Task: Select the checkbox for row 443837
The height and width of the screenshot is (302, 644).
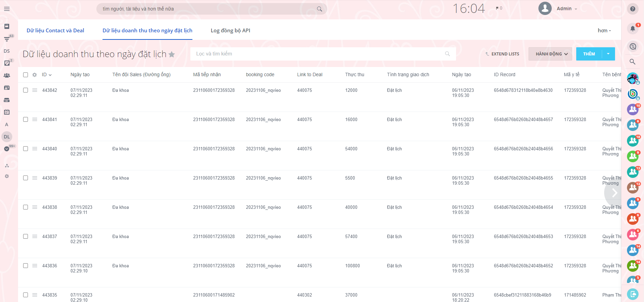Action: (x=26, y=236)
